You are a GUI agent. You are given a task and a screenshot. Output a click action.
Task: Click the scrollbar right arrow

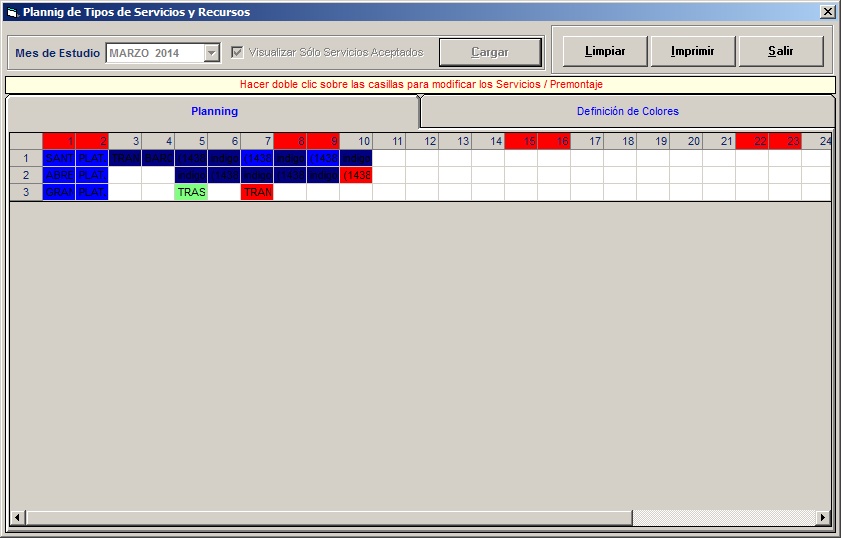coord(823,518)
